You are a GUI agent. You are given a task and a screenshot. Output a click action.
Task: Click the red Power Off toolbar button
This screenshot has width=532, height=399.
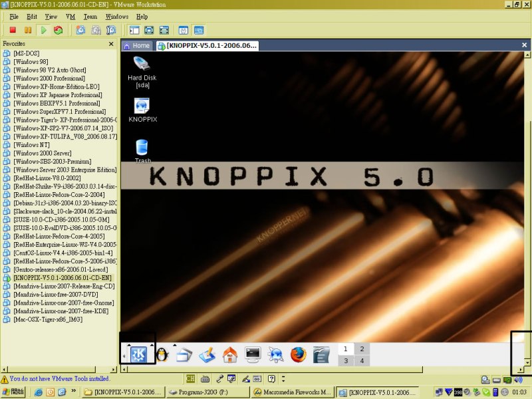click(x=13, y=30)
